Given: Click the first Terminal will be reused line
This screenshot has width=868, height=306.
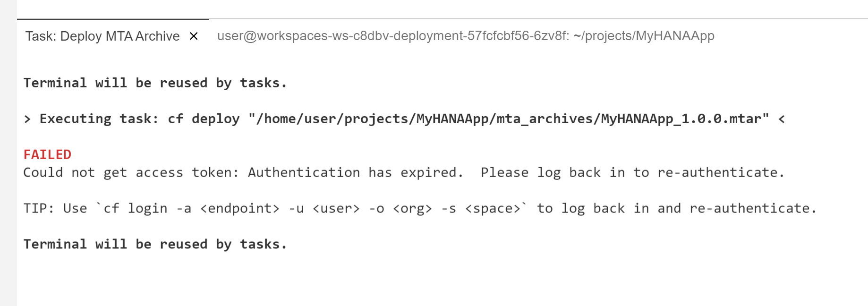Looking at the screenshot, I should tap(155, 83).
